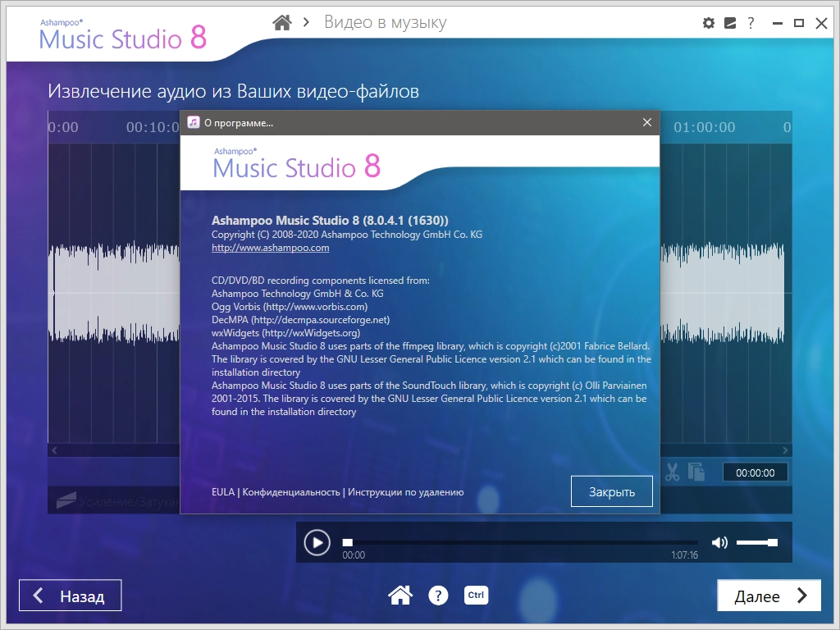The image size is (840, 630).
Task: Open "Инструкции по удалению" link
Action: click(405, 492)
